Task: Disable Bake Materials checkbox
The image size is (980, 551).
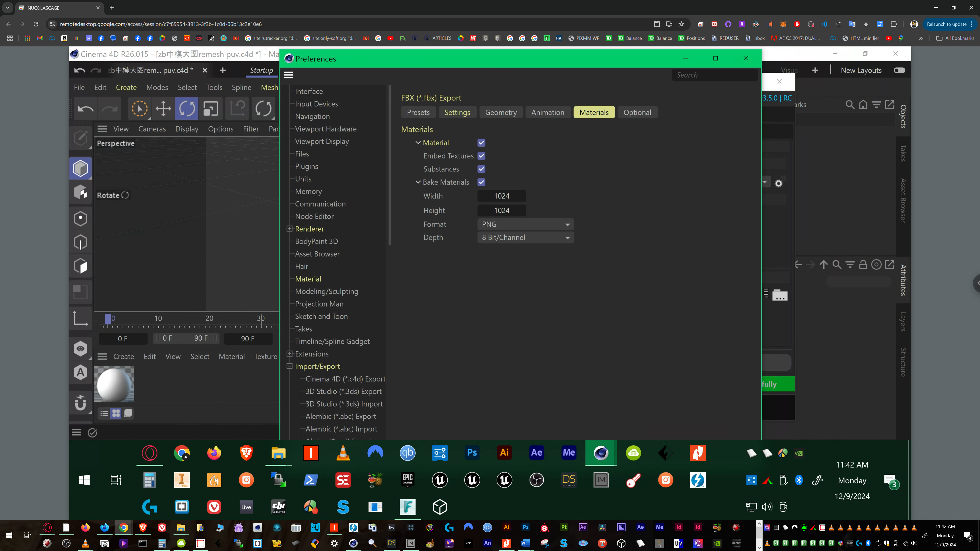Action: 481,182
